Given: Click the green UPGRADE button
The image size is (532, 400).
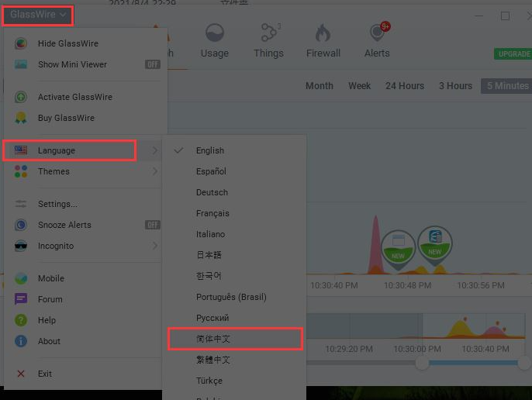Looking at the screenshot, I should coord(513,54).
